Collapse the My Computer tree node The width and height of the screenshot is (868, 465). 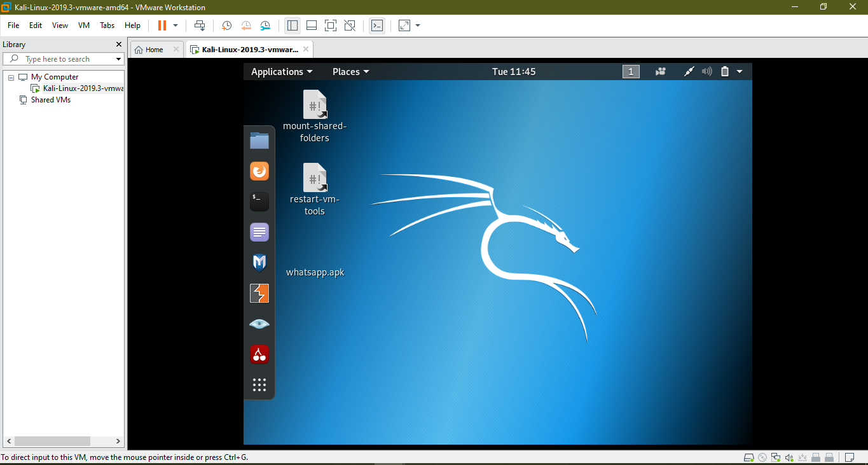click(11, 77)
